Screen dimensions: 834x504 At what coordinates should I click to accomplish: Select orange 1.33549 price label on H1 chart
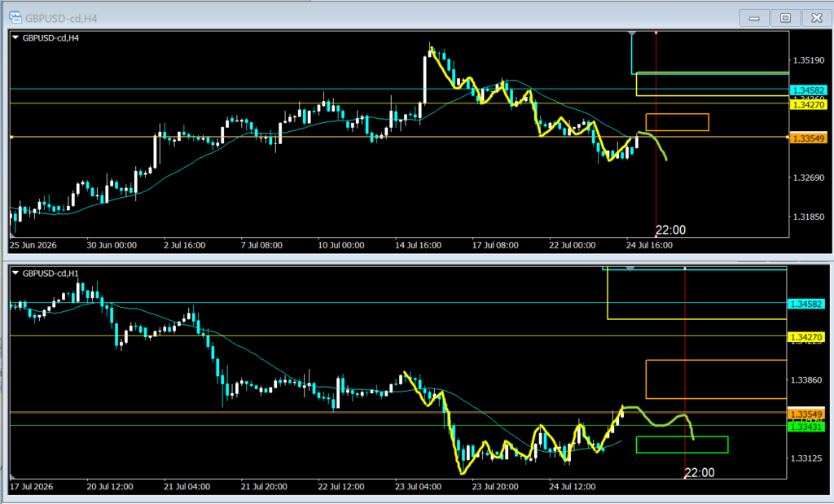tap(806, 414)
